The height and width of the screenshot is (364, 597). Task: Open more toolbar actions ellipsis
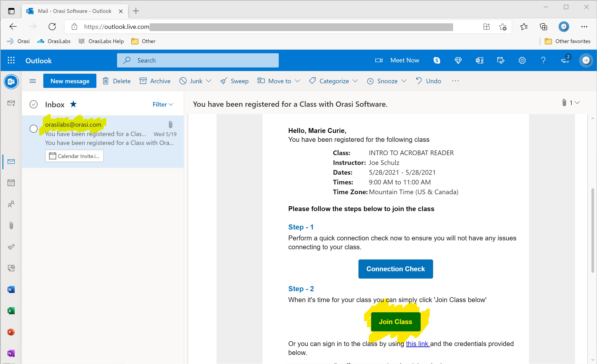(x=455, y=81)
